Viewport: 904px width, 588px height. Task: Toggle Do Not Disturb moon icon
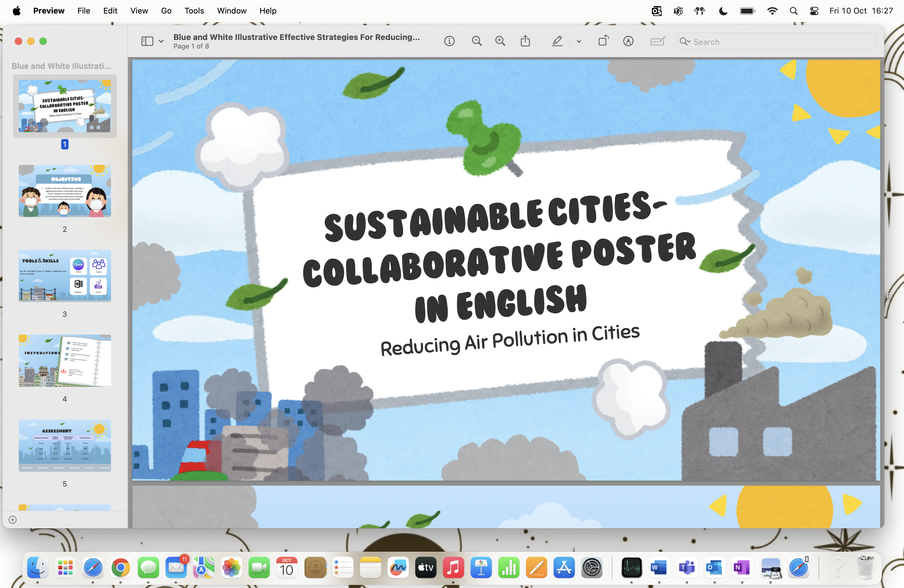point(723,11)
